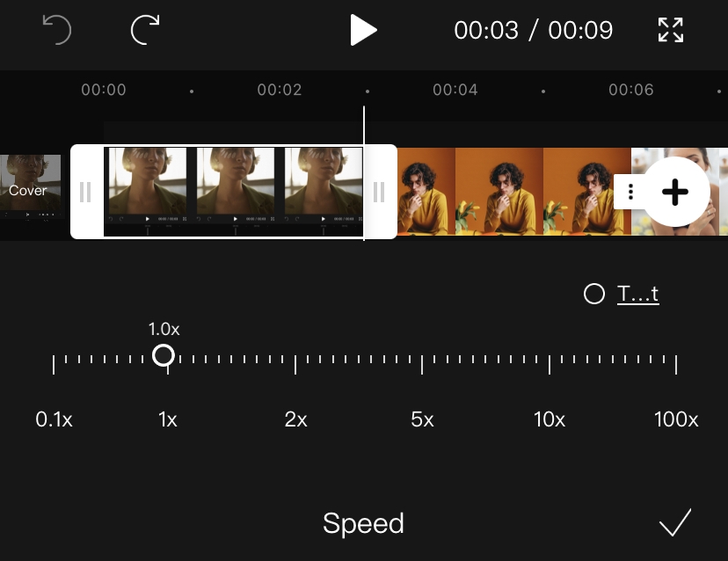Open the Cover thumbnail
The height and width of the screenshot is (561, 728).
click(30, 186)
